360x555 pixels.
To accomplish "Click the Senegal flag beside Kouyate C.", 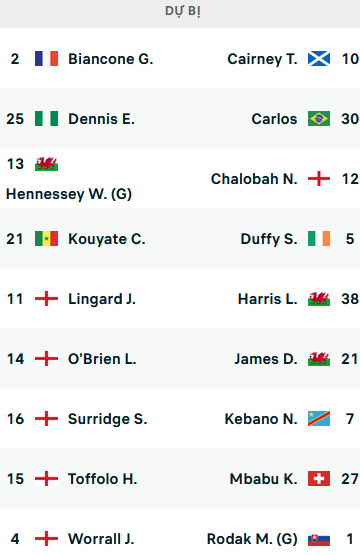I will pos(46,239).
